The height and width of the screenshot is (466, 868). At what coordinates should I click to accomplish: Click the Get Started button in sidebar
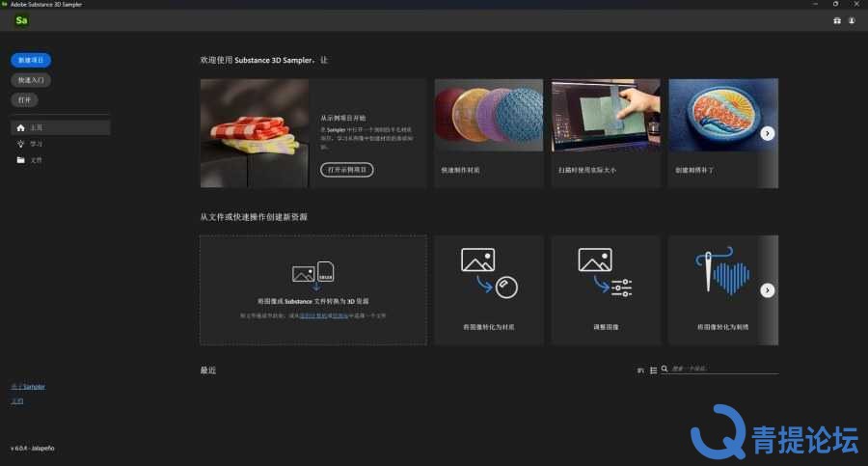tap(31, 80)
